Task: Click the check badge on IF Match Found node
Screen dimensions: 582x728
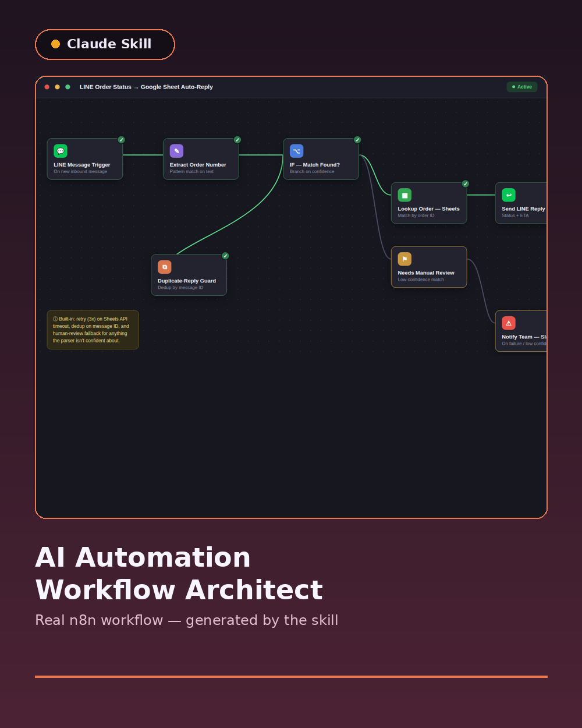Action: pos(357,140)
